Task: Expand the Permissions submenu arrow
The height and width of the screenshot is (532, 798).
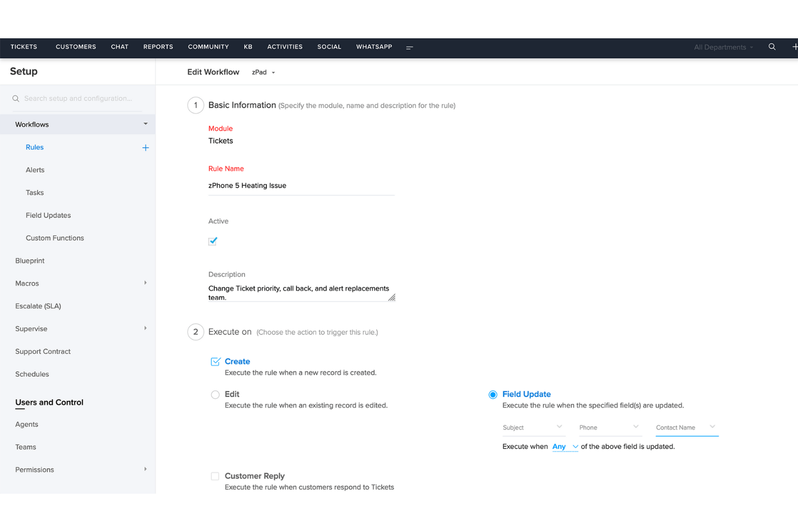Action: click(x=145, y=469)
